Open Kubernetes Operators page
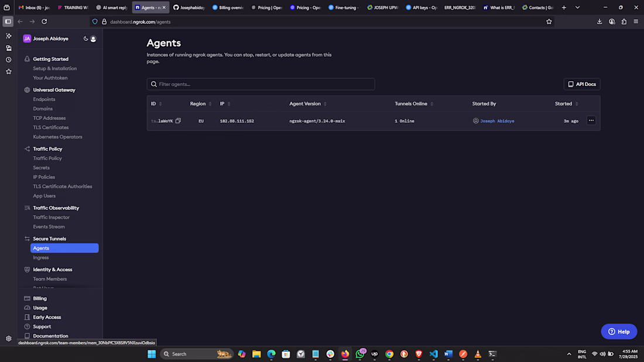This screenshot has width=644, height=362. click(x=57, y=137)
